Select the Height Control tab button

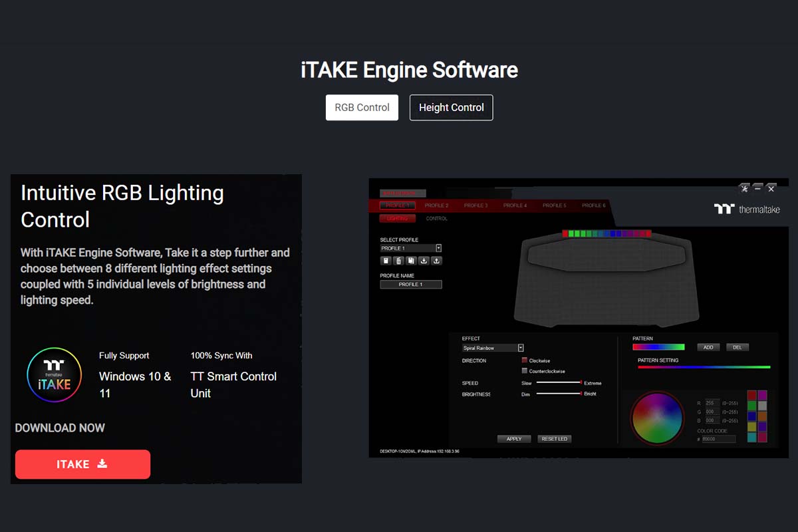451,108
